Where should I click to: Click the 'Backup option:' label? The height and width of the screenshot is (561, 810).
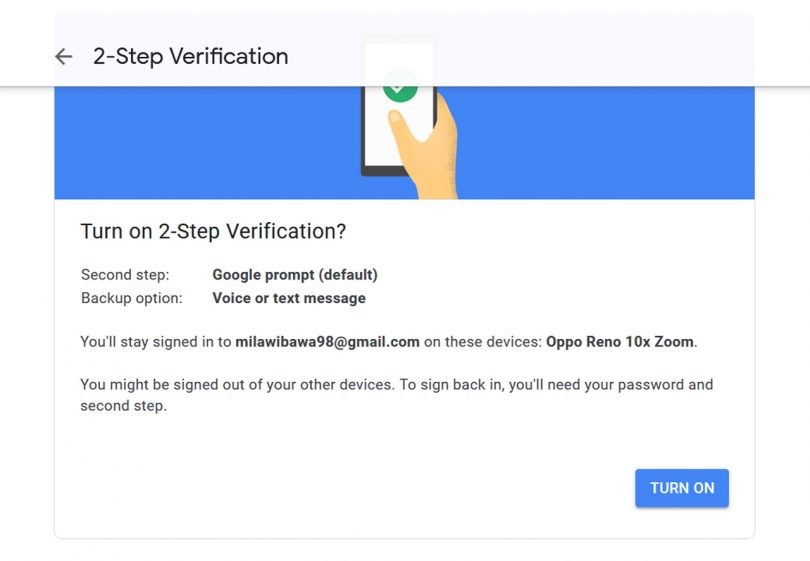point(132,298)
